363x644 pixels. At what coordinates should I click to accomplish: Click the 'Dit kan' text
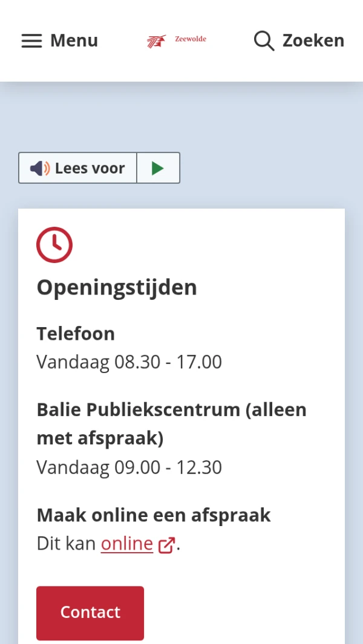66,544
